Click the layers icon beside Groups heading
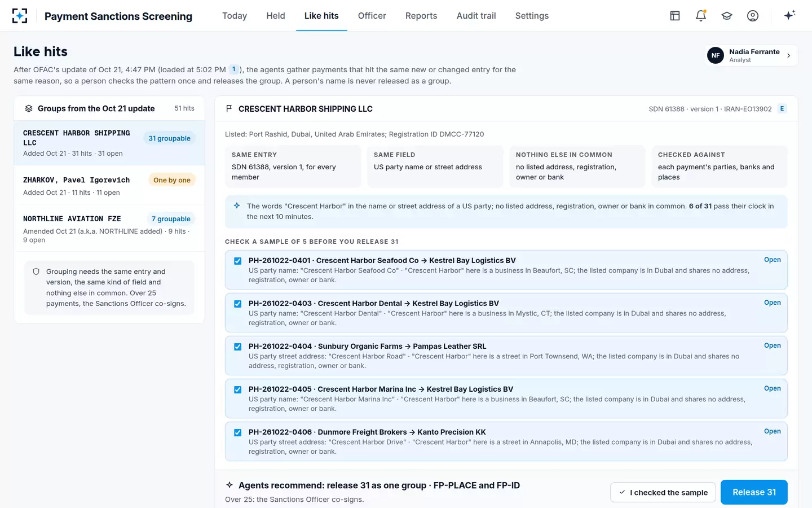Image resolution: width=812 pixels, height=508 pixels. point(29,108)
